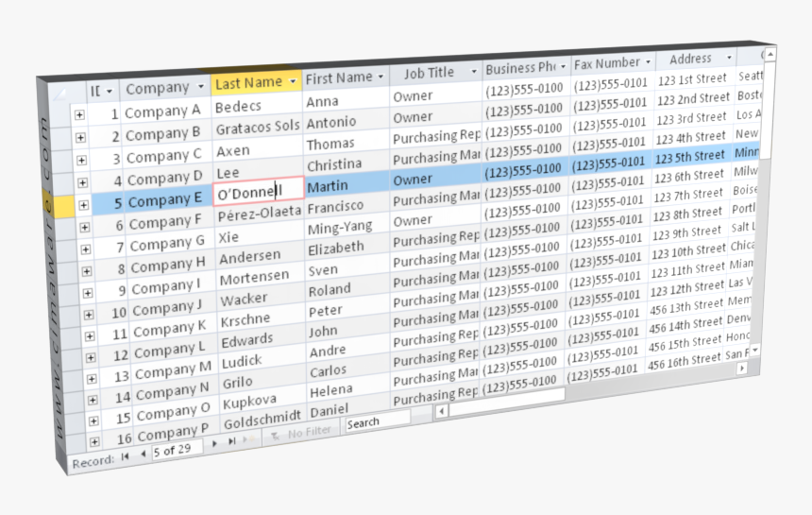The image size is (812, 515).
Task: Select the First Name column header
Action: pos(339,78)
